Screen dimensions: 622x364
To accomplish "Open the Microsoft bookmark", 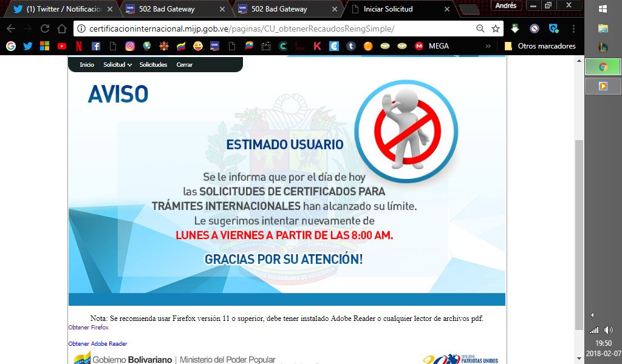I will (45, 46).
